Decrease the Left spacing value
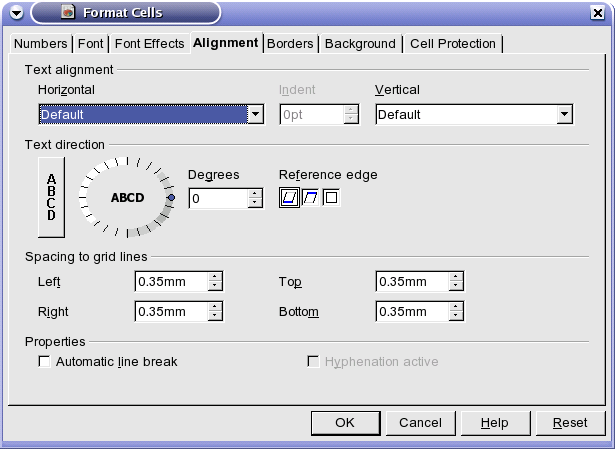Viewport: 615px width, 449px height. 215,286
